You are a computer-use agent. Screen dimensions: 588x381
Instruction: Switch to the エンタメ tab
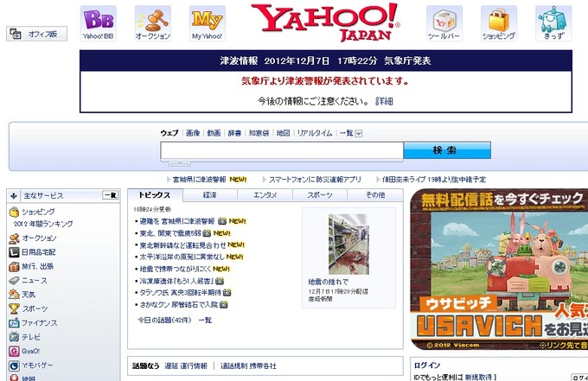[x=265, y=194]
